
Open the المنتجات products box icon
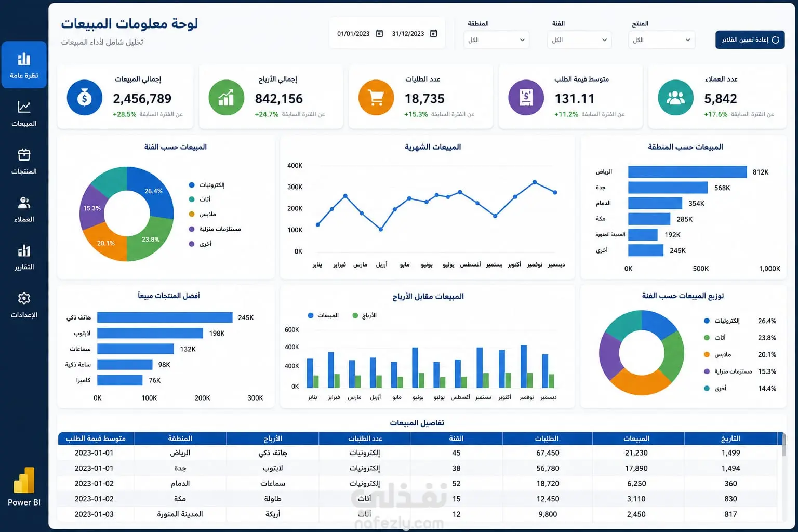[24, 155]
